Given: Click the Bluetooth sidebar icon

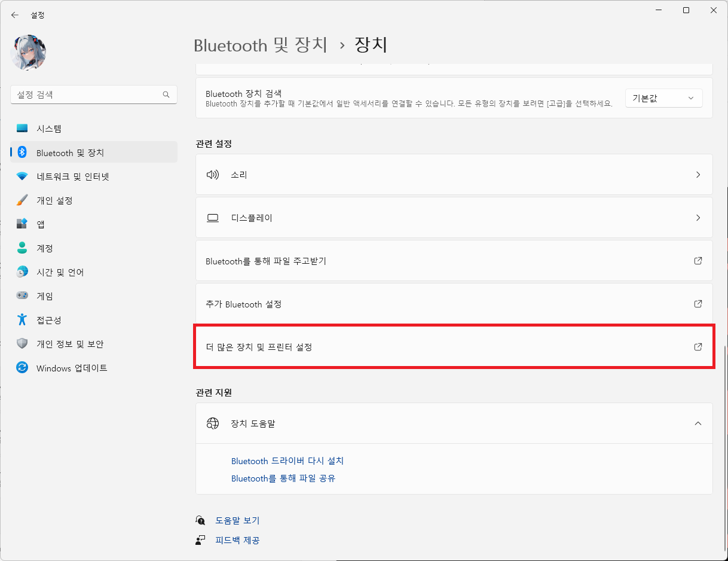Looking at the screenshot, I should 22,153.
